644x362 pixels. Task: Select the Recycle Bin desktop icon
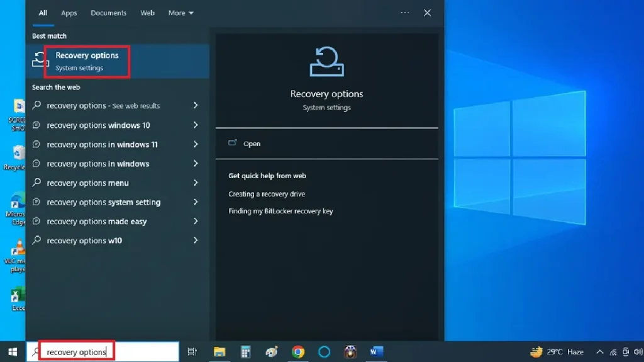click(x=16, y=158)
